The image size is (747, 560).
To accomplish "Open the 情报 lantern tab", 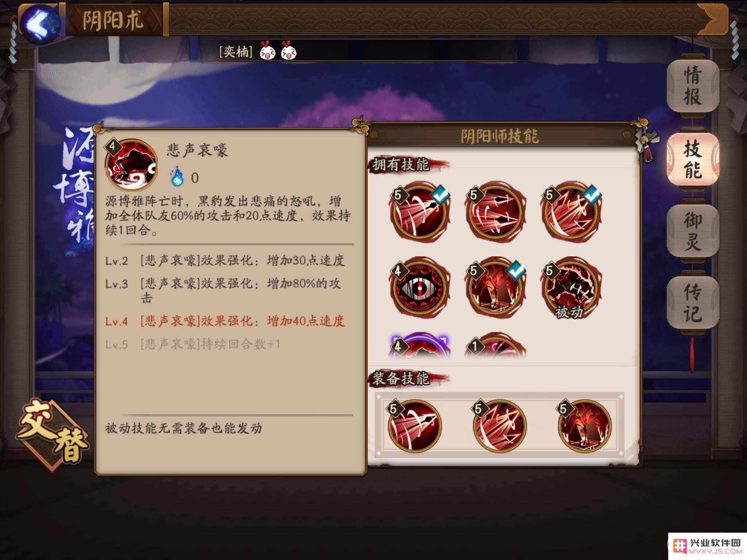I will click(692, 86).
